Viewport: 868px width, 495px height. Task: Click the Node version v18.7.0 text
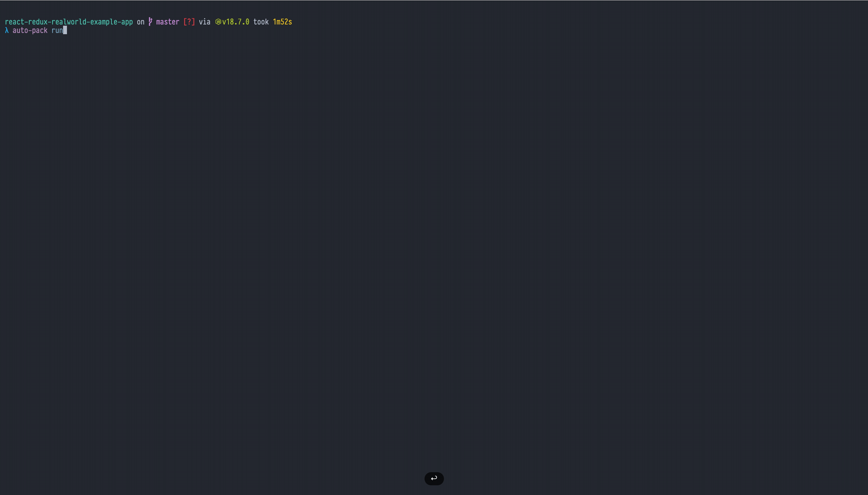pos(236,22)
